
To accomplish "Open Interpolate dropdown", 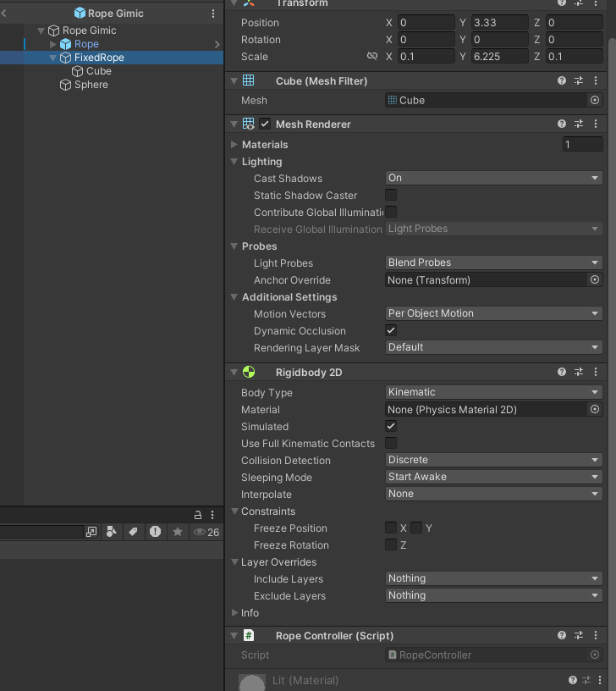I will tap(493, 494).
